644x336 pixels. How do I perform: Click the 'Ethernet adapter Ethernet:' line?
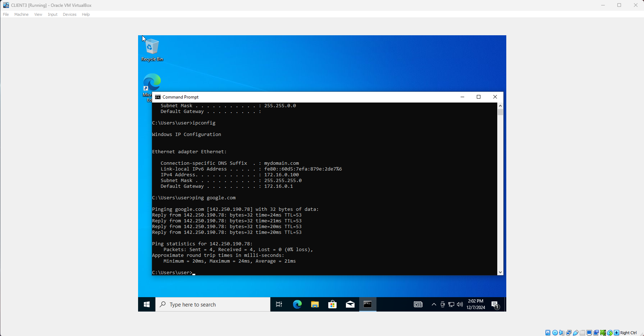click(x=189, y=152)
